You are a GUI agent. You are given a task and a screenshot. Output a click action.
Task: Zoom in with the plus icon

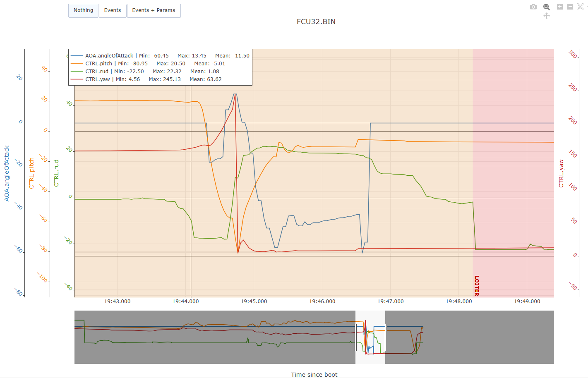pyautogui.click(x=560, y=7)
